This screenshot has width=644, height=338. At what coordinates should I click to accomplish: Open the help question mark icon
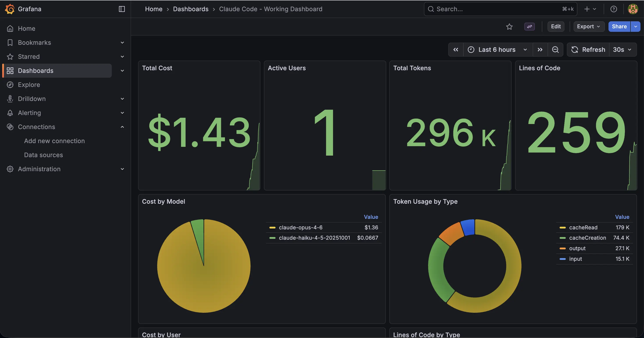click(614, 9)
